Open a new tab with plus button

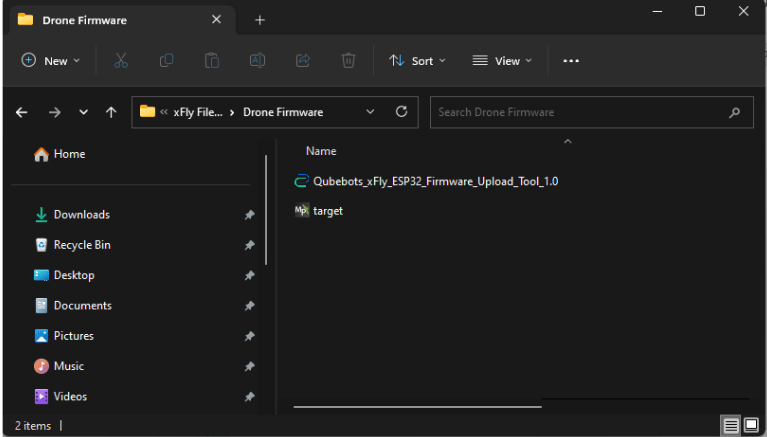260,20
